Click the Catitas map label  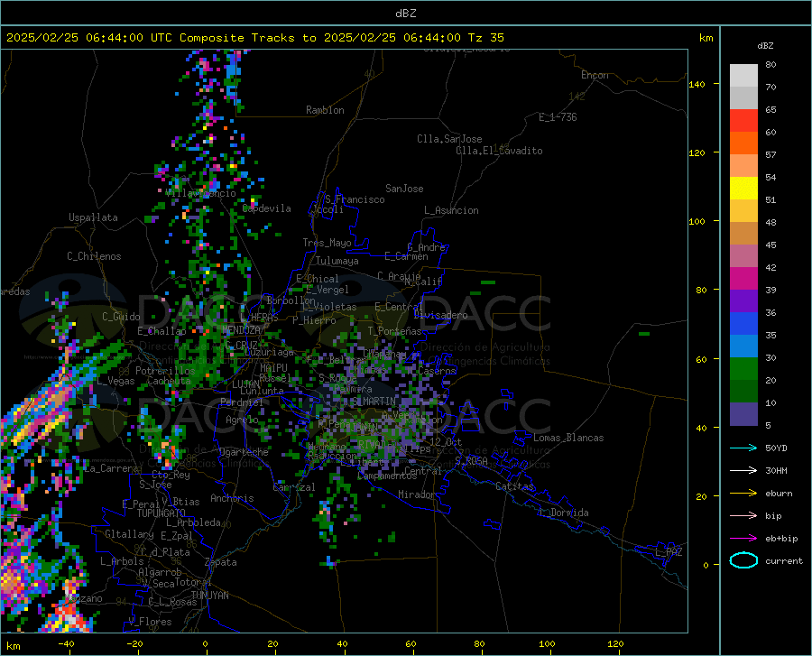(514, 486)
